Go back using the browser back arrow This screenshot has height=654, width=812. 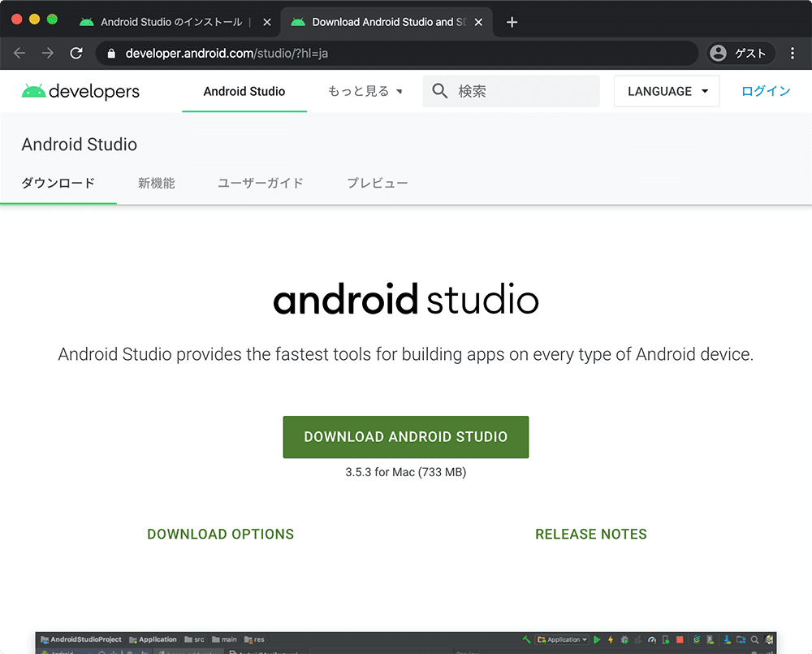point(19,53)
